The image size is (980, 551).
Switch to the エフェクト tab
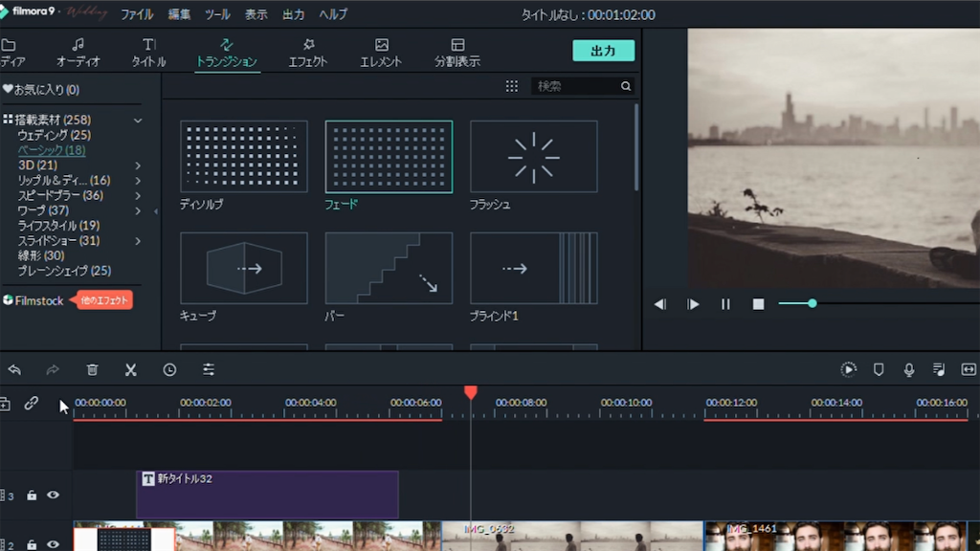point(307,52)
